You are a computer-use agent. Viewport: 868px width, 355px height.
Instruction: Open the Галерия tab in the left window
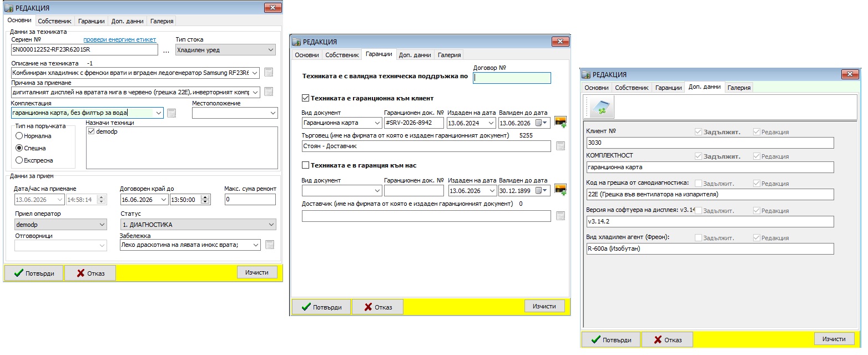coord(162,21)
